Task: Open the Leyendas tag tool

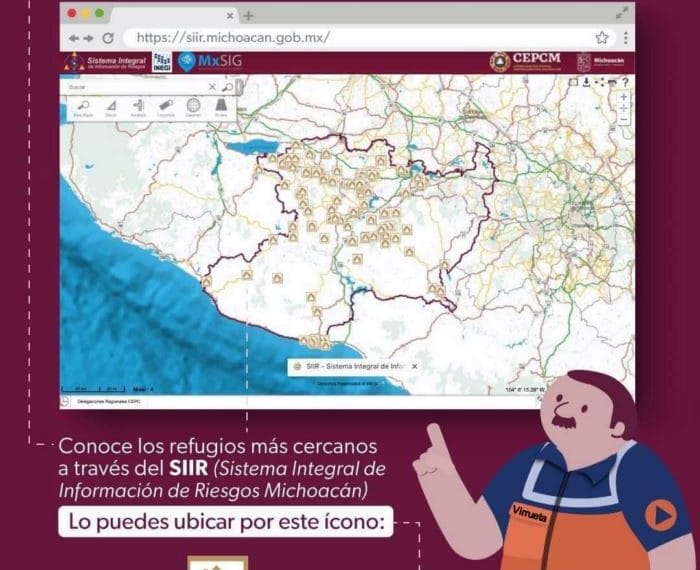Action: (x=166, y=108)
